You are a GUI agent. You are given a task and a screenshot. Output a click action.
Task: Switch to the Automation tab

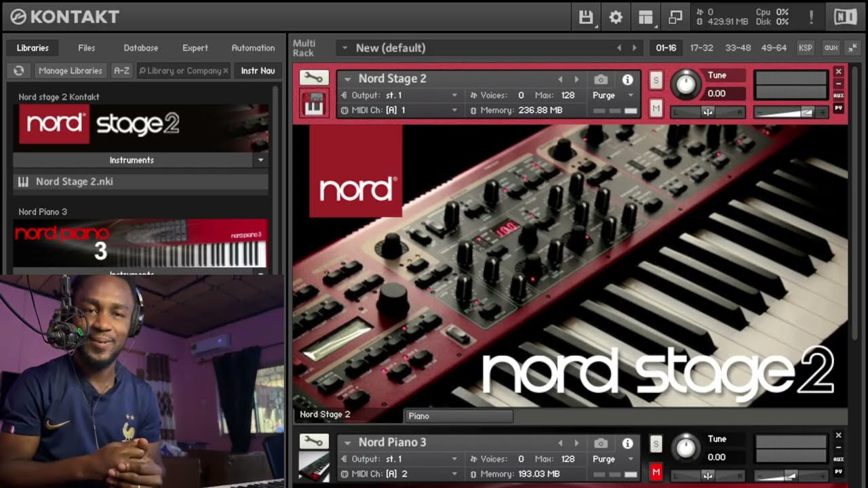[253, 48]
